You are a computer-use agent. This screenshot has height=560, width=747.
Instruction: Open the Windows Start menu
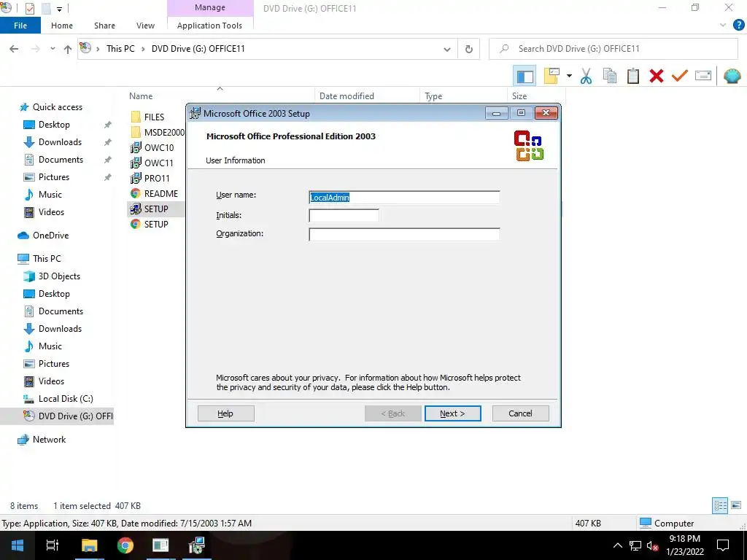click(18, 545)
